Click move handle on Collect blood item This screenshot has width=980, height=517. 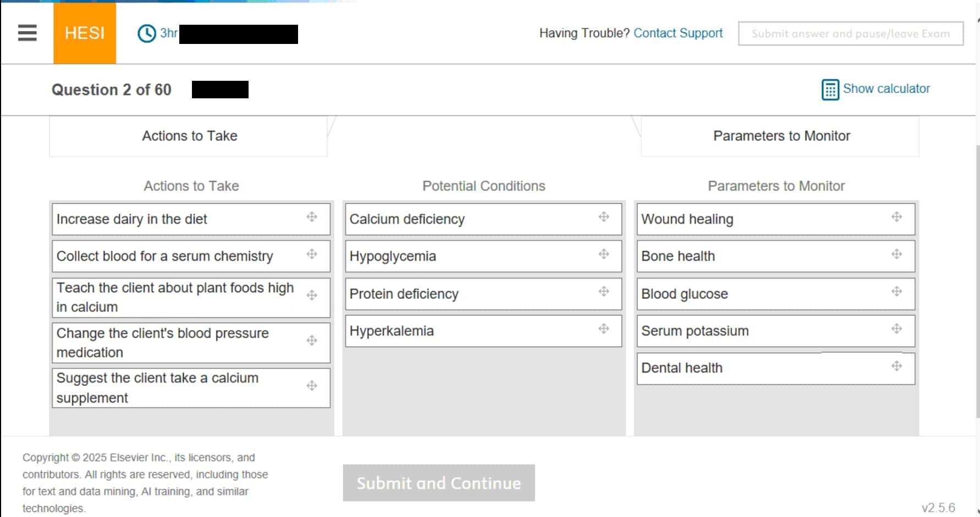tap(312, 254)
